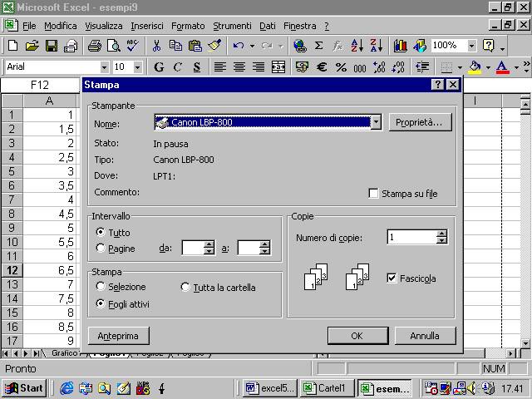Click the Numero di copie spinner arrows
Image resolution: width=532 pixels, height=399 pixels.
pos(441,237)
